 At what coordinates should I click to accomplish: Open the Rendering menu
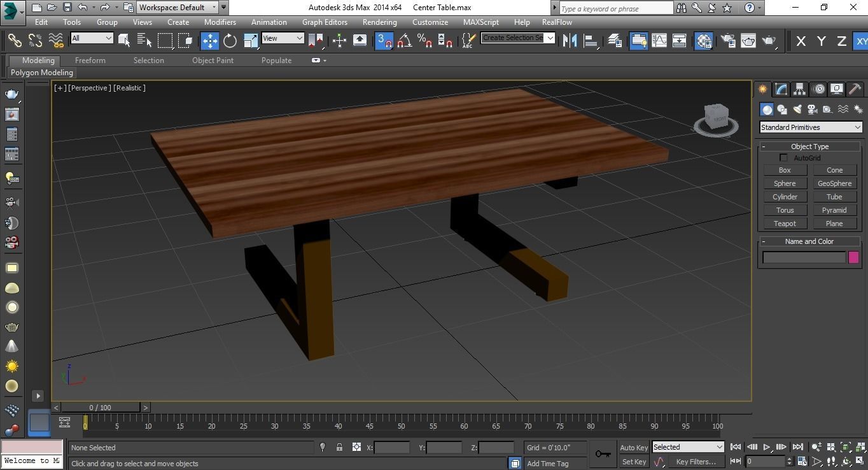click(x=380, y=22)
